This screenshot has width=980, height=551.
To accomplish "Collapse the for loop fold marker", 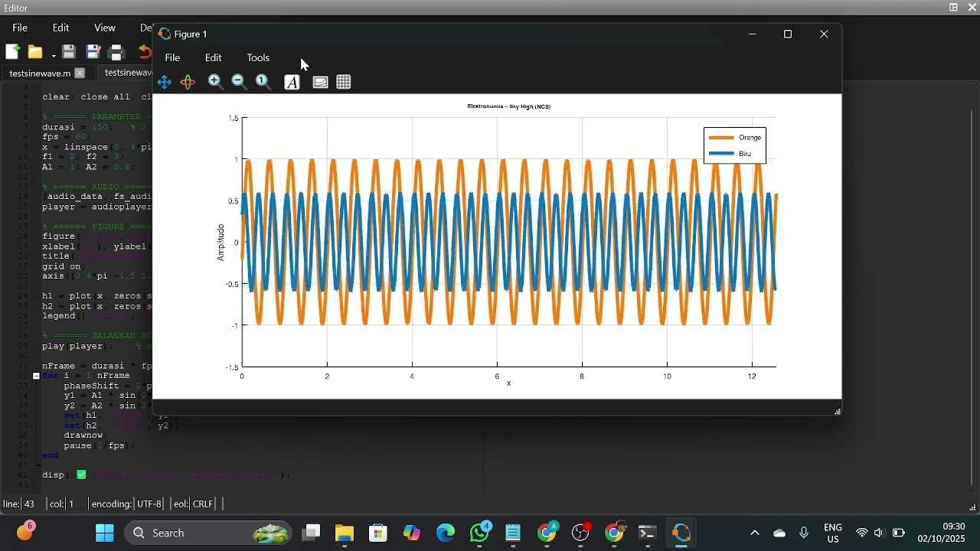I will click(x=36, y=377).
